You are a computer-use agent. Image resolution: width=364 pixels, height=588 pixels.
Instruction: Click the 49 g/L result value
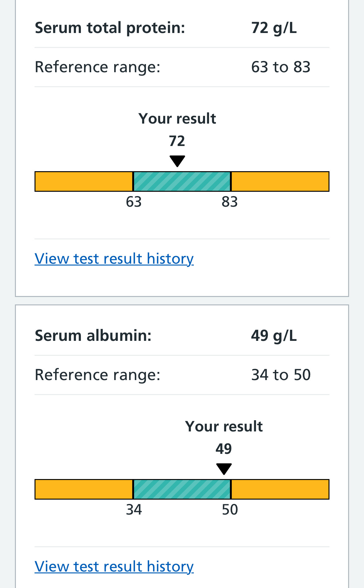(274, 336)
